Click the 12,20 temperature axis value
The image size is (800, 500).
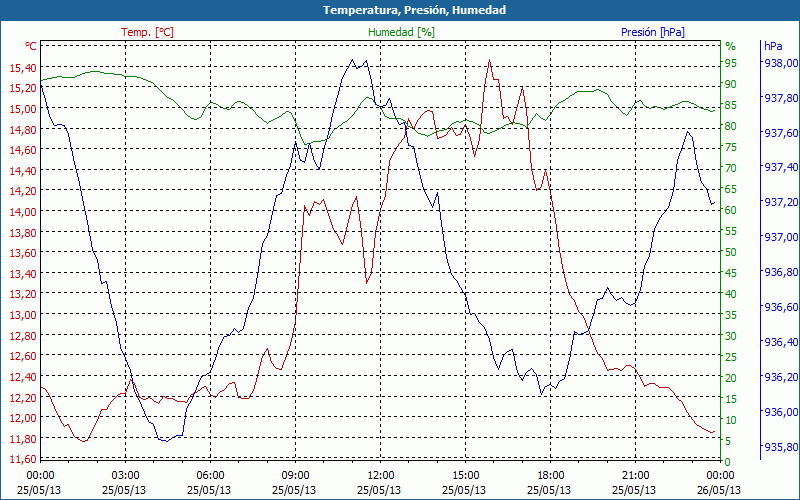pyautogui.click(x=23, y=396)
